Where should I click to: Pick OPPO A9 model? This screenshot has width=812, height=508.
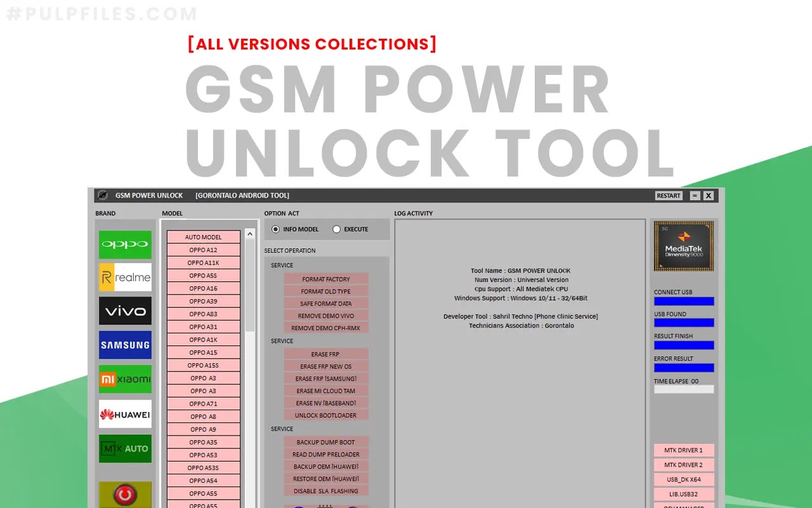[204, 429]
